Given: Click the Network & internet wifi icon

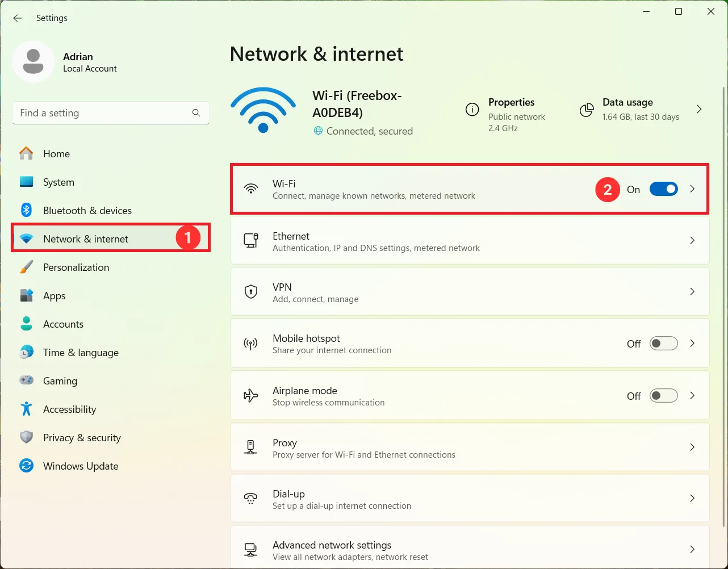Looking at the screenshot, I should tap(26, 239).
